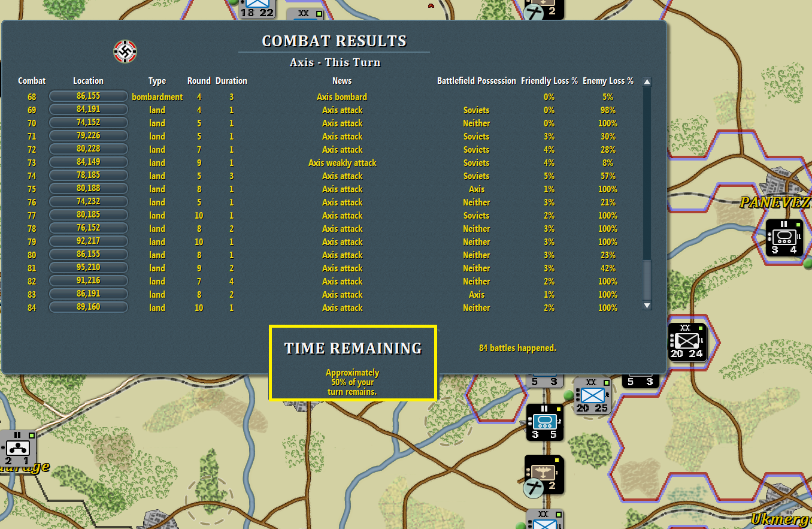Jump to location 86,191

point(88,294)
